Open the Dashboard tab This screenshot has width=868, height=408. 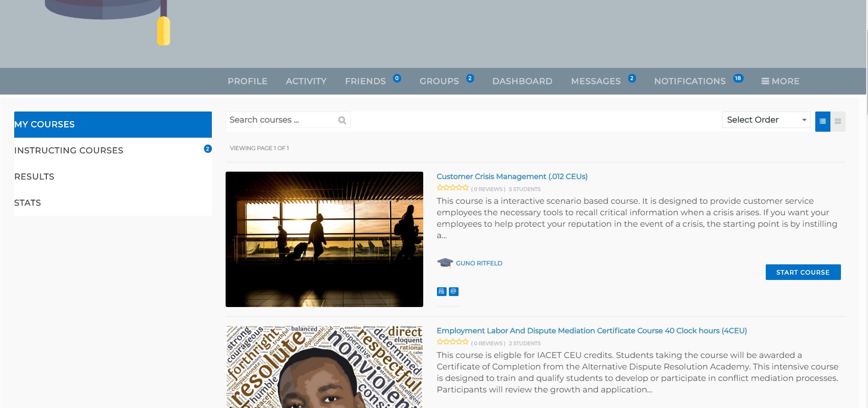tap(522, 81)
